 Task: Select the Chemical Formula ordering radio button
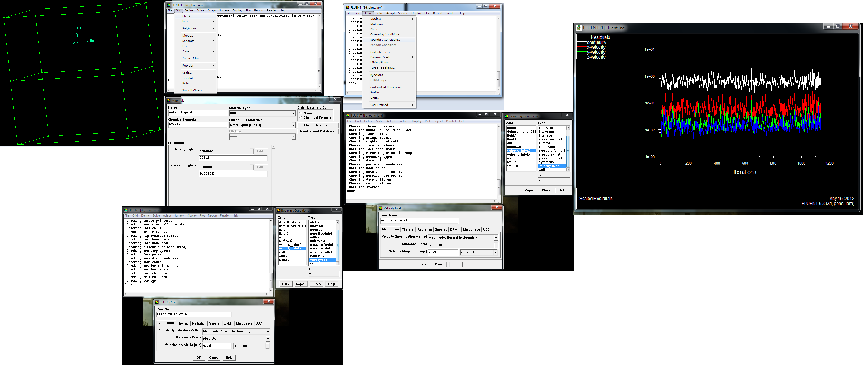click(301, 117)
